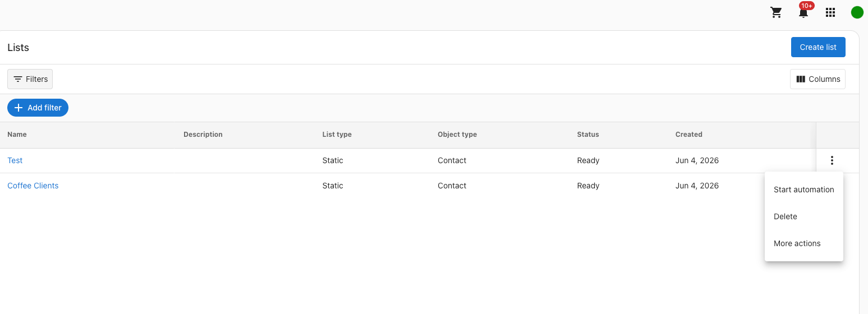
Task: Sort by the Object type column header
Action: (457, 135)
